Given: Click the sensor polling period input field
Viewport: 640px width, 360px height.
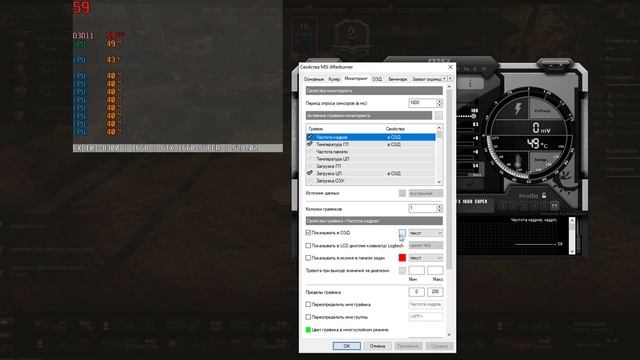Looking at the screenshot, I should click(422, 103).
